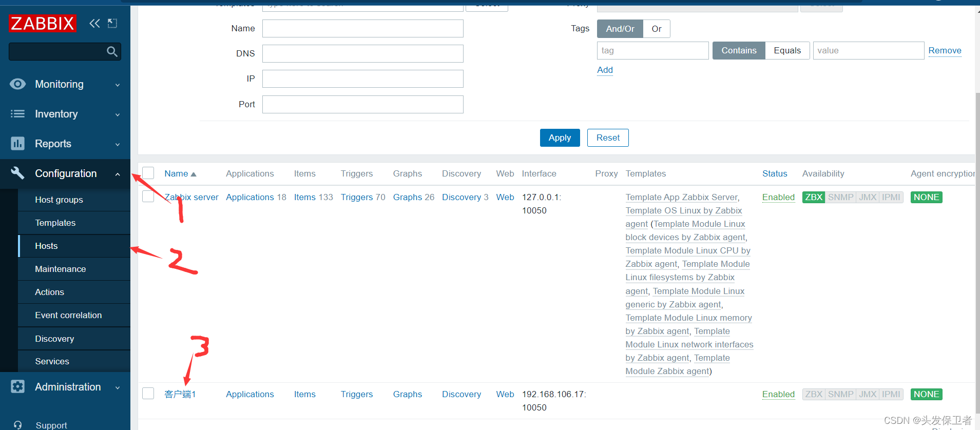Open Templates in Configuration menu

click(x=74, y=223)
